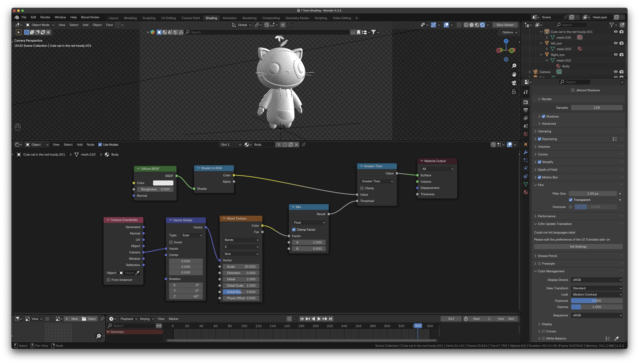The image size is (639, 364).
Task: Click the Diffuse BSDF Color swatch
Action: pyautogui.click(x=163, y=183)
